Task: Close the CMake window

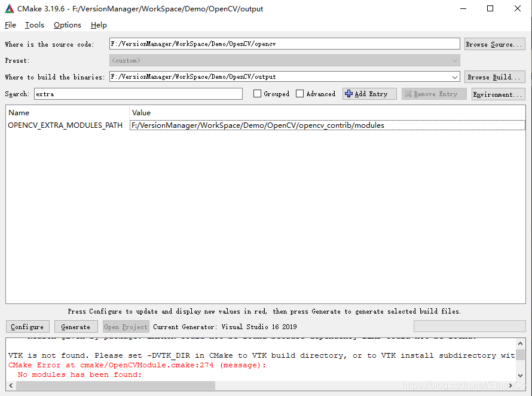Action: (518, 8)
